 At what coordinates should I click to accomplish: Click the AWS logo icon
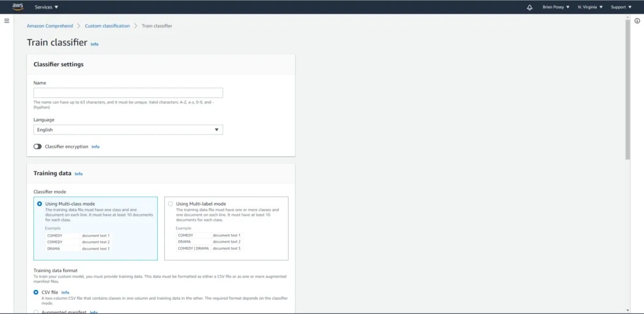coord(18,7)
